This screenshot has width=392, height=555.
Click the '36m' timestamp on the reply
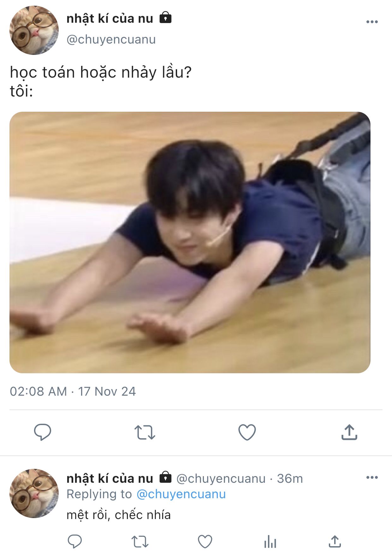[x=290, y=479]
